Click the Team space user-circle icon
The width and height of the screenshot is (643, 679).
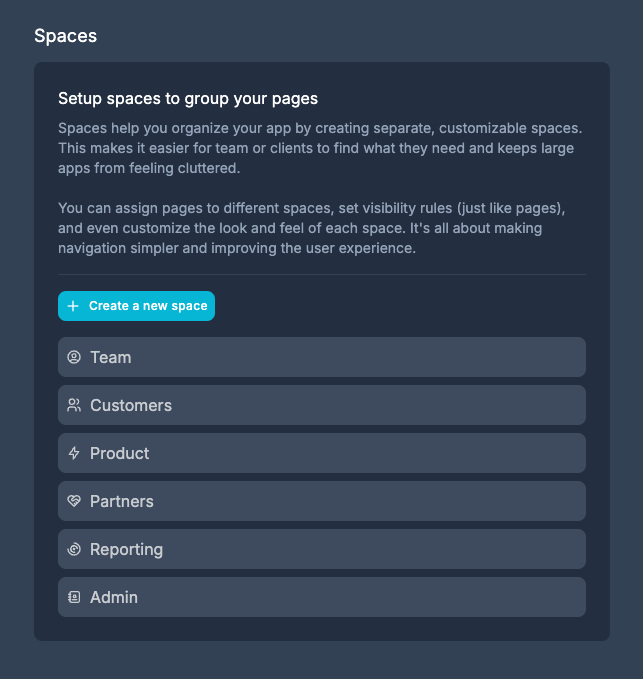(74, 357)
